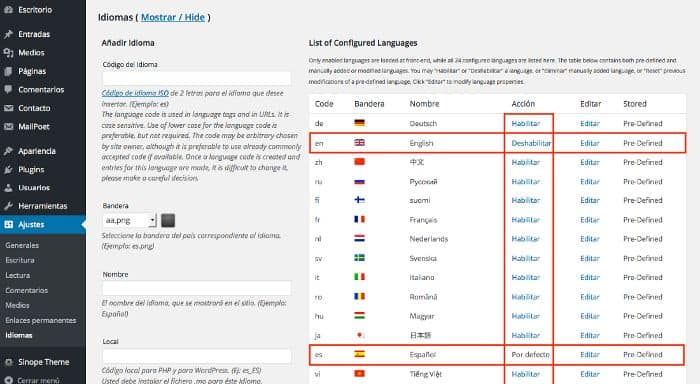Disable English with Deshabilitar link
The height and width of the screenshot is (384, 700).
(531, 143)
